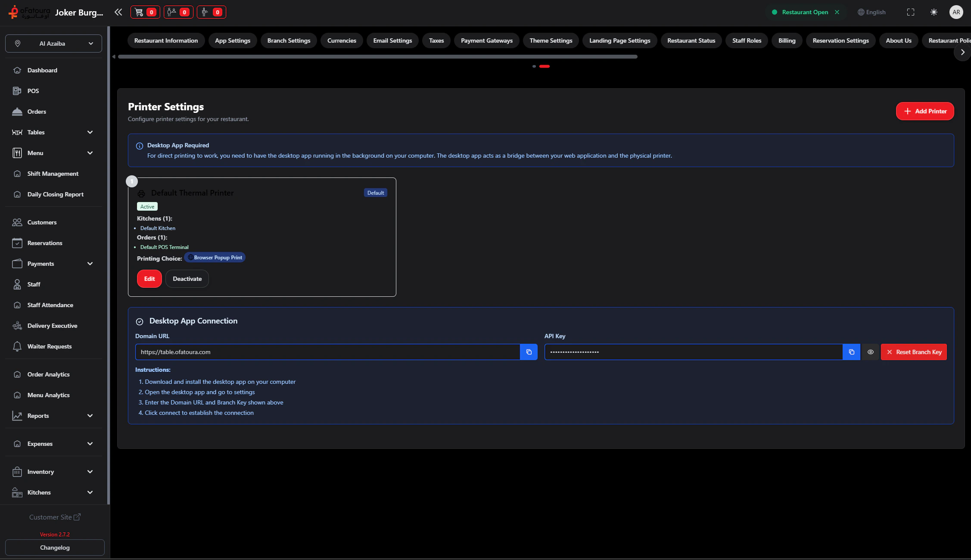The image size is (971, 560).
Task: Switch to the Payment Gateways tab
Action: [486, 40]
